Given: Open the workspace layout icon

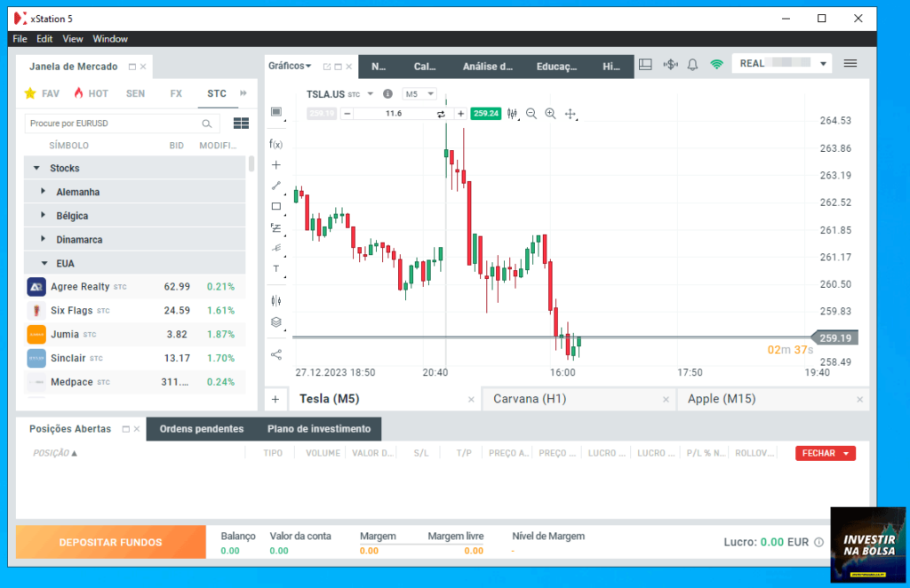Looking at the screenshot, I should click(645, 64).
